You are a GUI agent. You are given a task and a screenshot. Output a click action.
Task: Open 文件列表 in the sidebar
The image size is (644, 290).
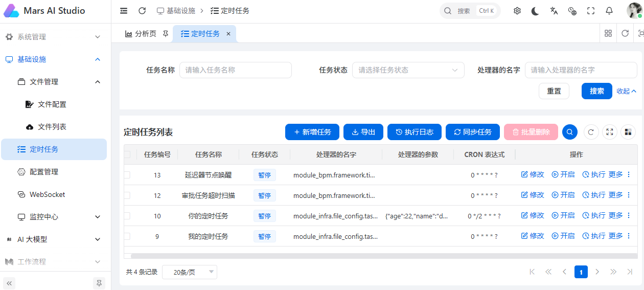(x=55, y=127)
